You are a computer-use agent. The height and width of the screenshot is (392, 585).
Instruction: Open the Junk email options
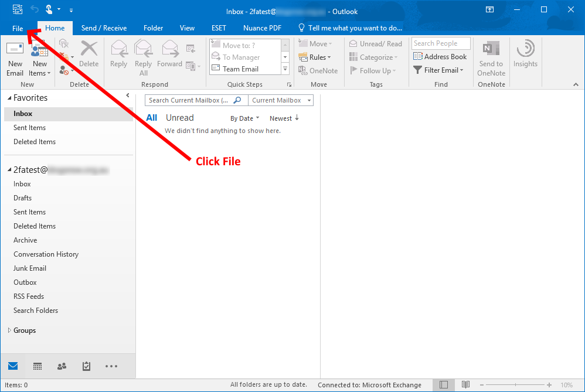(x=66, y=70)
